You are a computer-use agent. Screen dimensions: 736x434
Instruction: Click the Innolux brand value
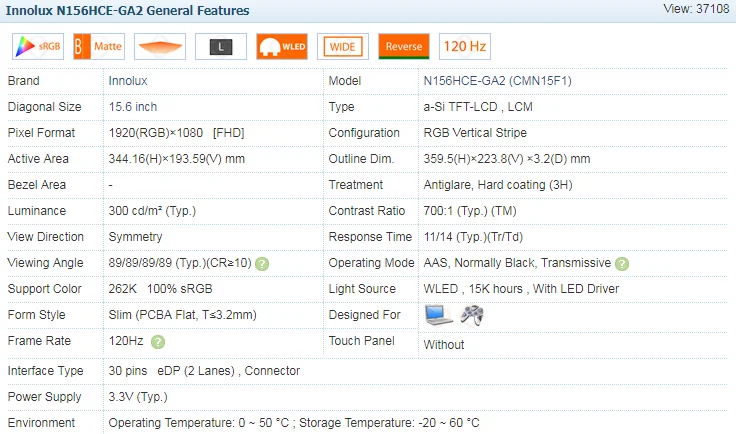[128, 81]
